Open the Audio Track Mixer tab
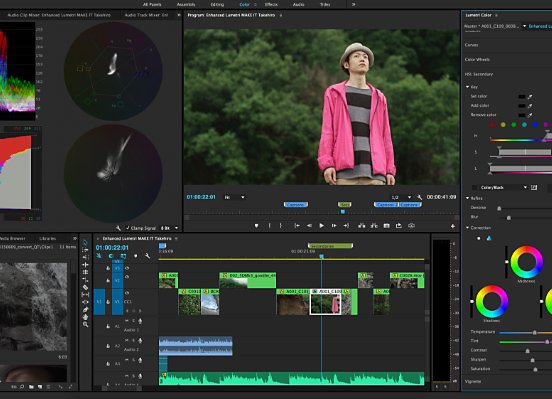 point(146,15)
